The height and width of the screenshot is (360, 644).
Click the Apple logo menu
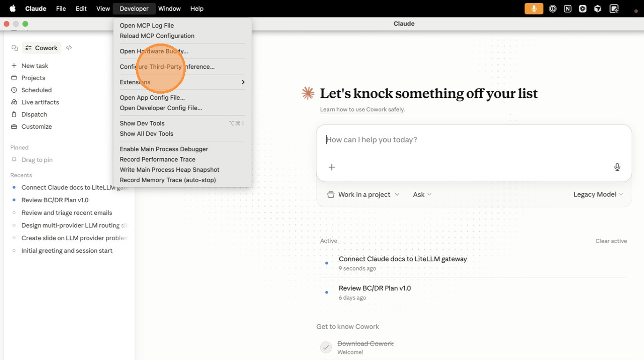point(13,8)
